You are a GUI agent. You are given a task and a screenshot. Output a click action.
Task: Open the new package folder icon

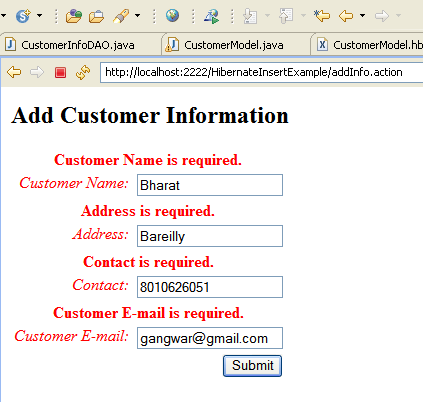(x=74, y=16)
